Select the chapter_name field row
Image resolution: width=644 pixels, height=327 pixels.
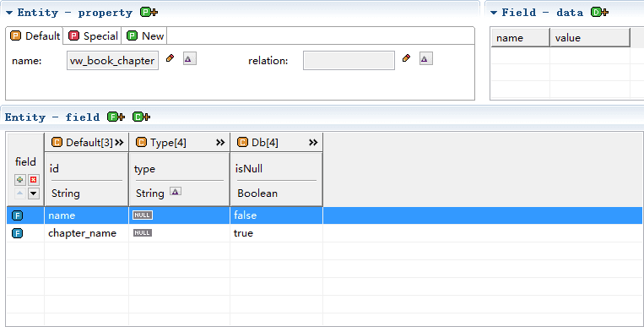pos(324,233)
